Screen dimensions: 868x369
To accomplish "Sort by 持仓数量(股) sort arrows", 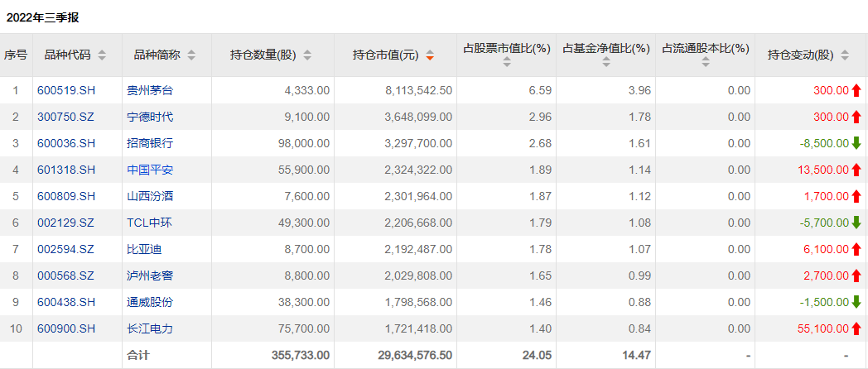I will click(307, 55).
